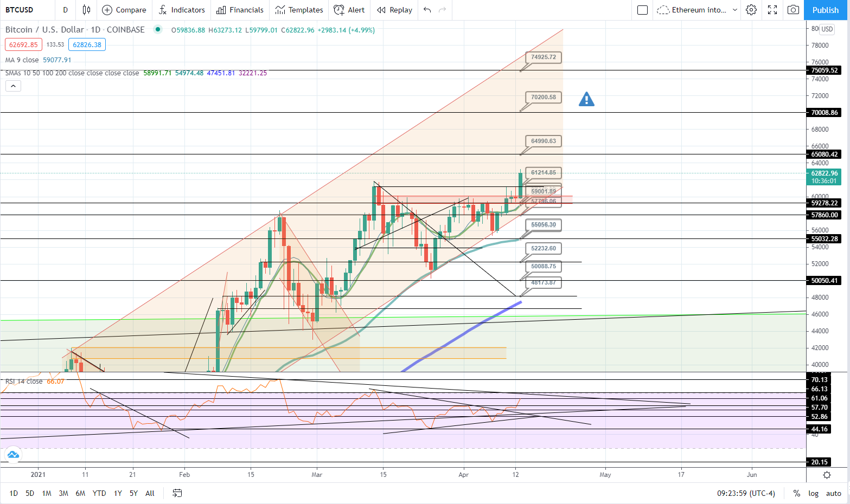This screenshot has height=504, width=850.
Task: Collapse the indicator legend with chevron
Action: (13, 86)
